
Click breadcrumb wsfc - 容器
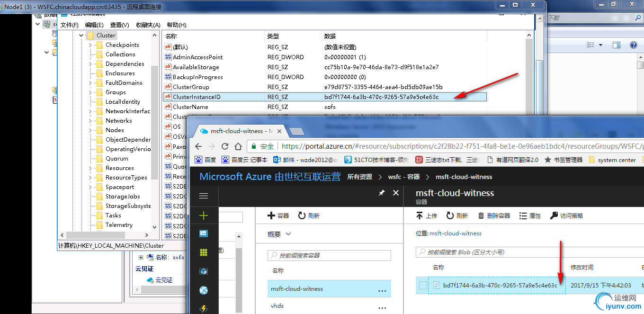pyautogui.click(x=404, y=177)
